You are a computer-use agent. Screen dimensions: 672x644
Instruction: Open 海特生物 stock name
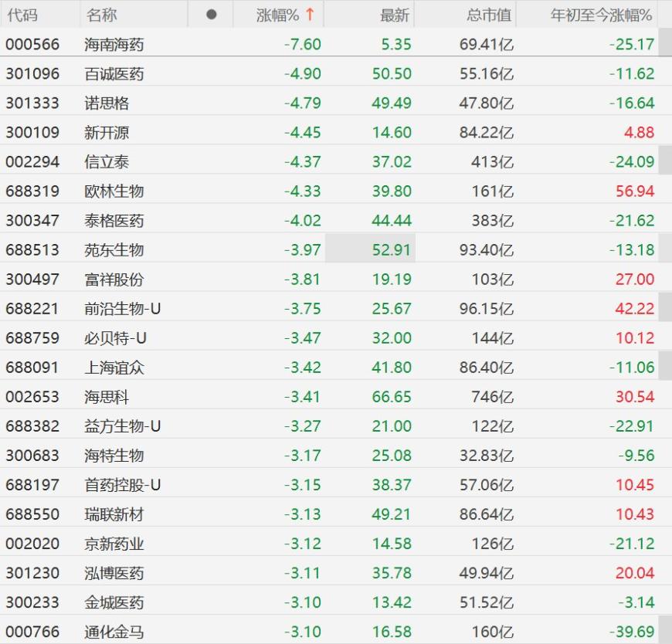coord(114,456)
